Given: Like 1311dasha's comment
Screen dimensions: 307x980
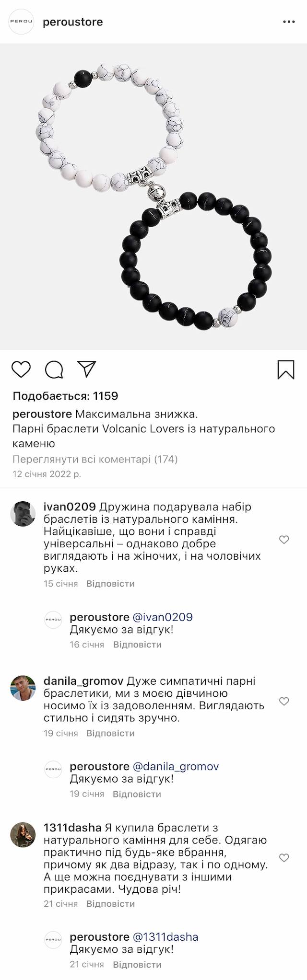Looking at the screenshot, I should 284,858.
